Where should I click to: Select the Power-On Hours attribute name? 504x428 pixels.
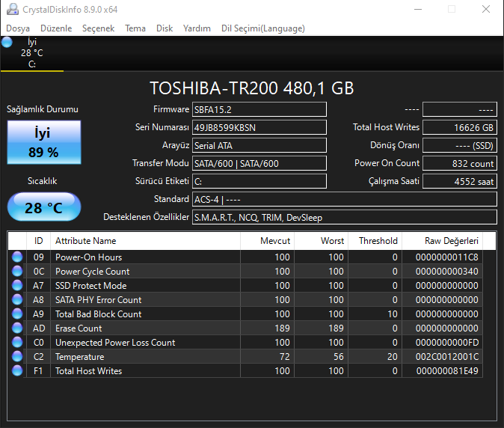pyautogui.click(x=89, y=257)
